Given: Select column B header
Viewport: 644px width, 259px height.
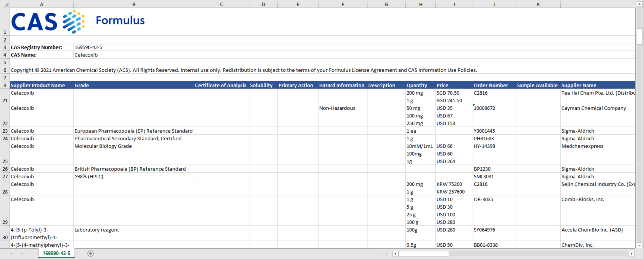Looking at the screenshot, I should [x=134, y=4].
